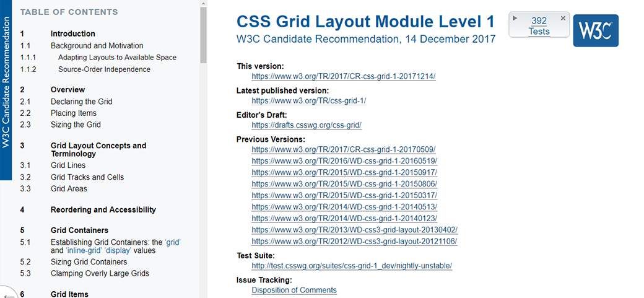The height and width of the screenshot is (298, 644).
Task: Visit the Editor's Draft csswg link
Action: pyautogui.click(x=306, y=125)
